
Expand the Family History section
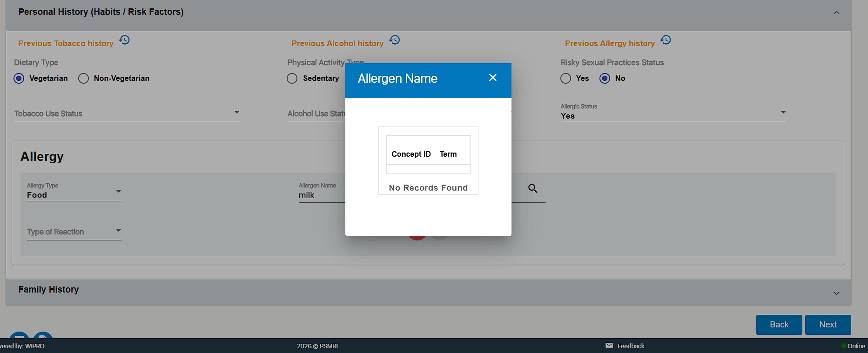836,293
